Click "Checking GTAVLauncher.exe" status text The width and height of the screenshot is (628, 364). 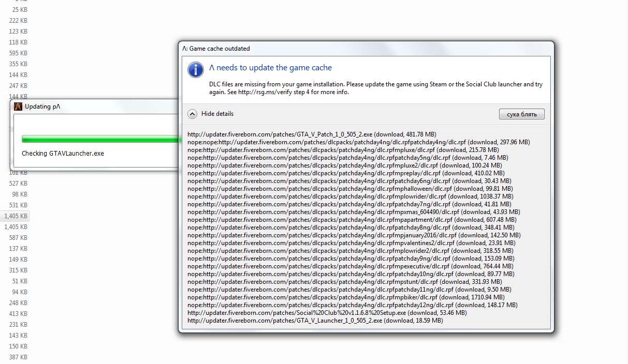coord(63,154)
